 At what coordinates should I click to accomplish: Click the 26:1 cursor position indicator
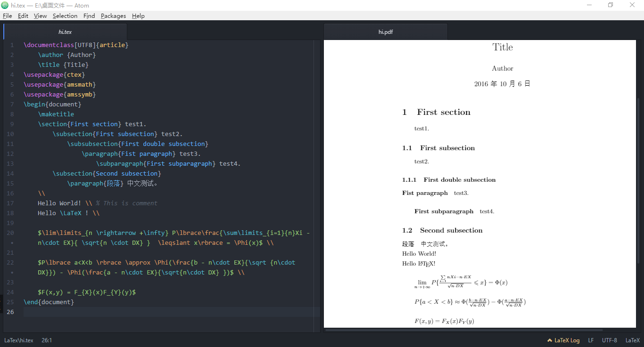tap(47, 340)
